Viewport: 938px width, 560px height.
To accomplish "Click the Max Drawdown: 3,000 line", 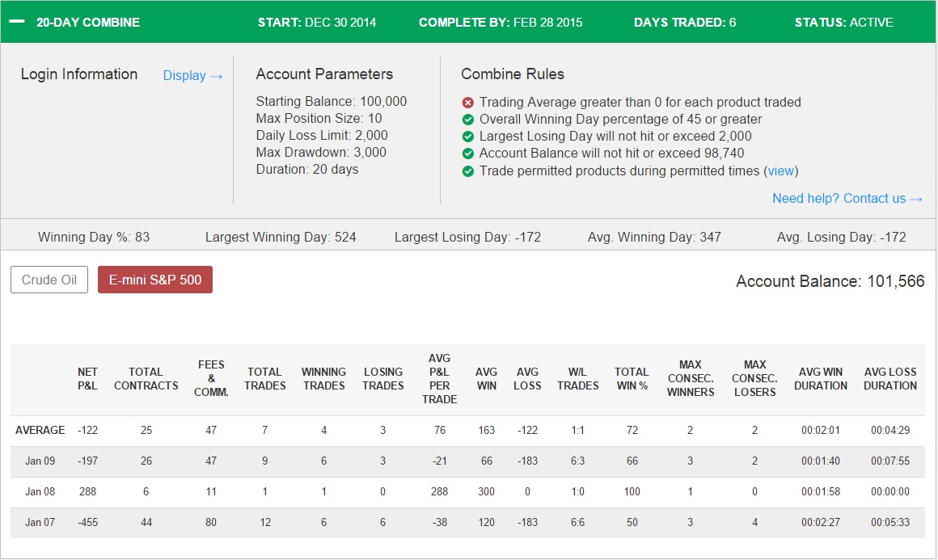I will (x=321, y=153).
